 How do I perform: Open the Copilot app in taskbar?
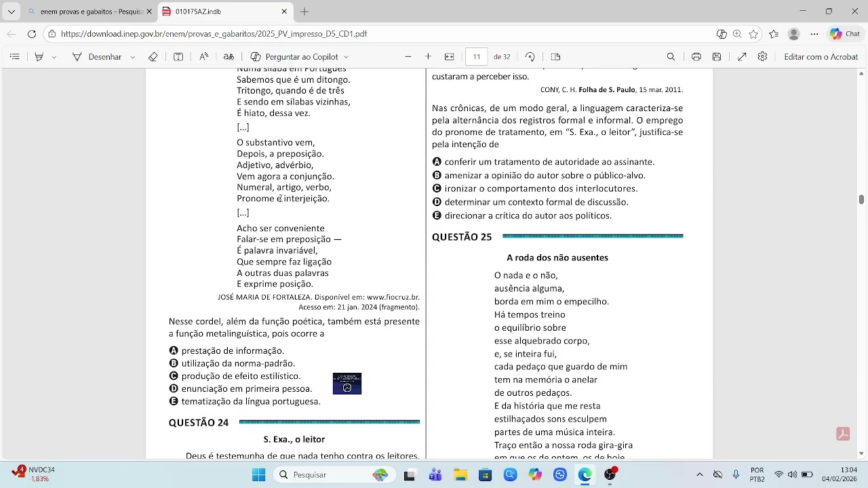click(x=536, y=474)
